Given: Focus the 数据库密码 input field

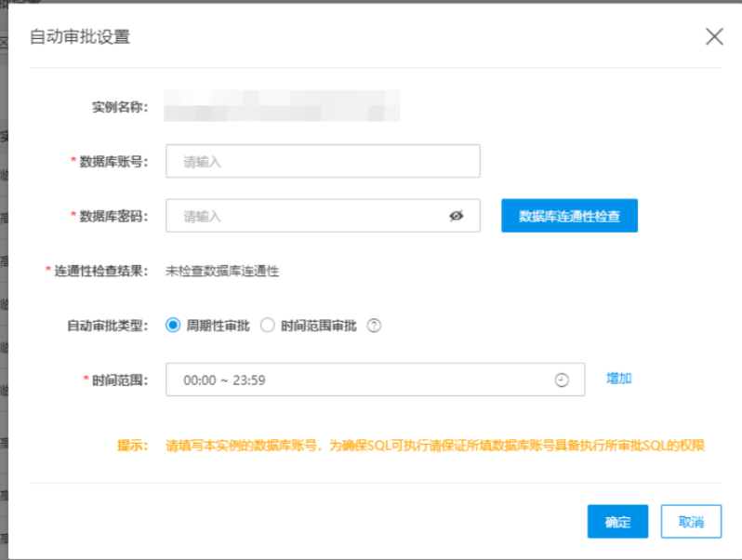Looking at the screenshot, I should 307,216.
